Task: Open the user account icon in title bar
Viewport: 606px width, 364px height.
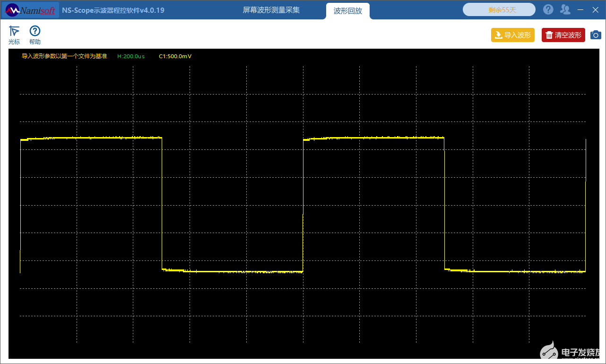Action: [565, 9]
